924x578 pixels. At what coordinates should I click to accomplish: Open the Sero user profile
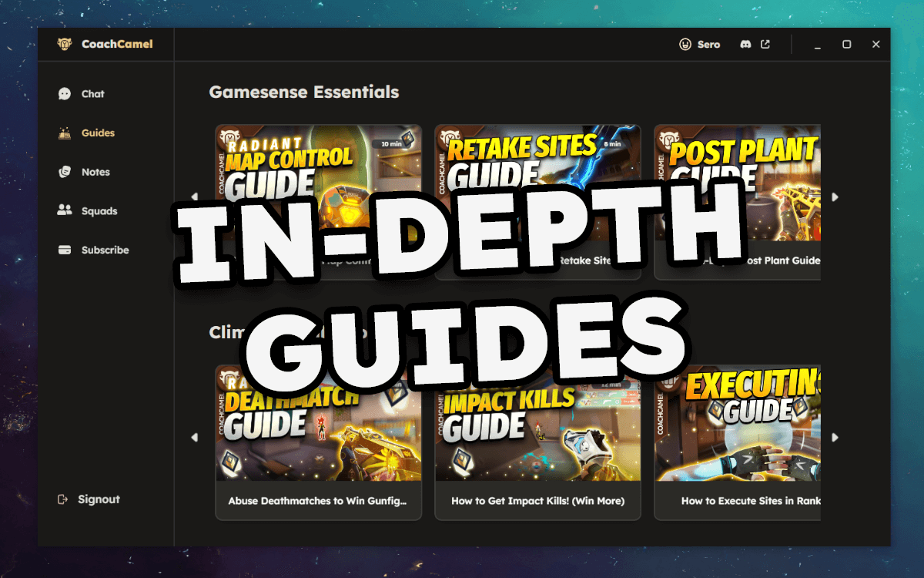(699, 44)
